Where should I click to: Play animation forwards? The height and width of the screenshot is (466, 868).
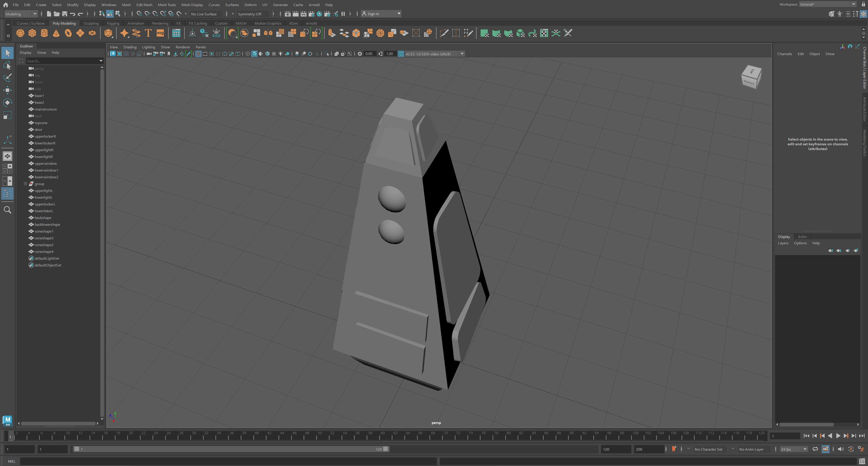(x=838, y=436)
